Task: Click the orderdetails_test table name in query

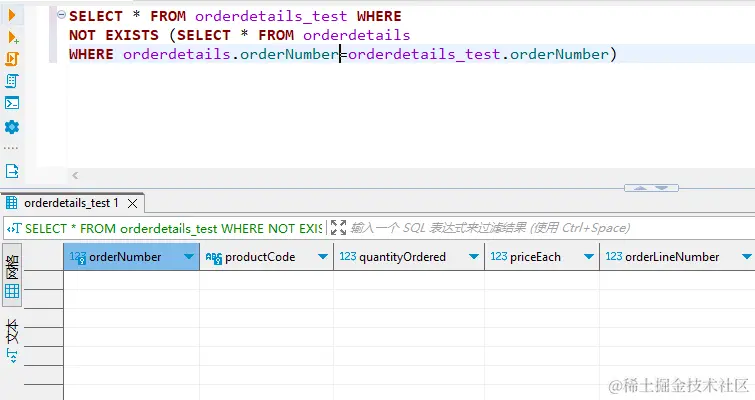Action: 271,16
